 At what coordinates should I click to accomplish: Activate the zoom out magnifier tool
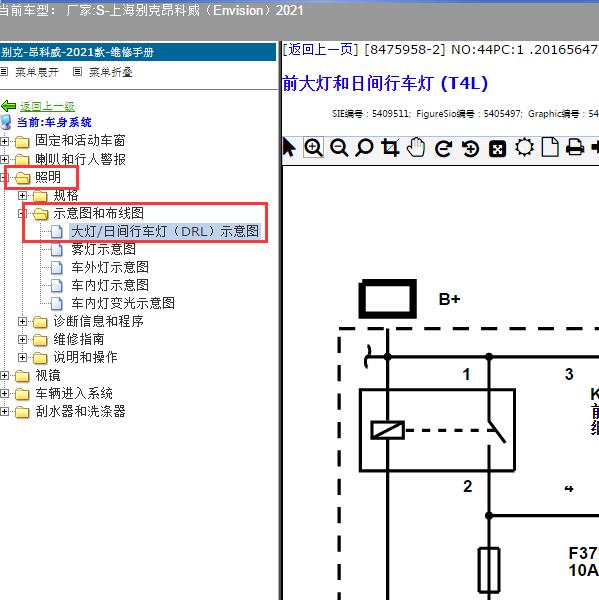click(339, 148)
